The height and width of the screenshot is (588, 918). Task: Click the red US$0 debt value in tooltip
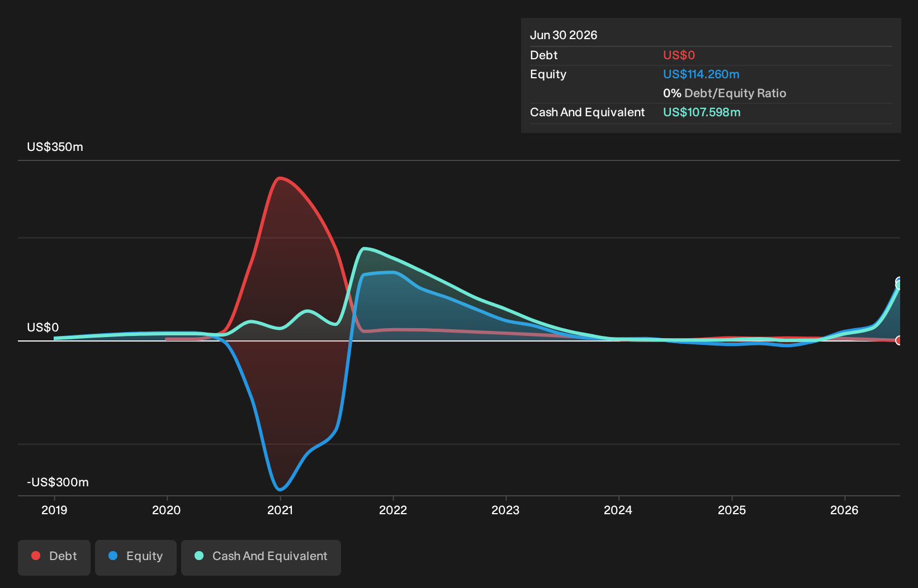tap(679, 55)
